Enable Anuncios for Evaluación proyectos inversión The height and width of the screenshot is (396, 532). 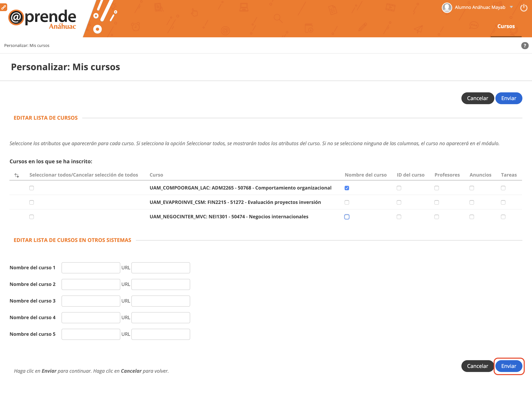point(472,203)
